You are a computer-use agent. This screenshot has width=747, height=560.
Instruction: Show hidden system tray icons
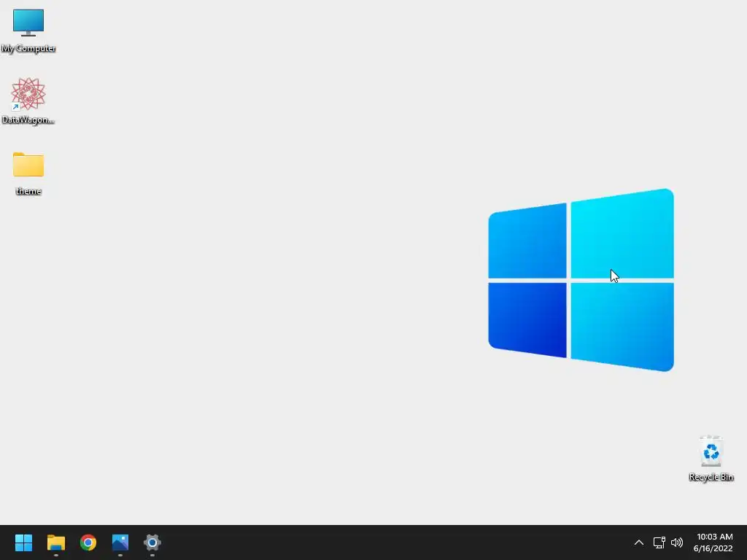pyautogui.click(x=639, y=542)
